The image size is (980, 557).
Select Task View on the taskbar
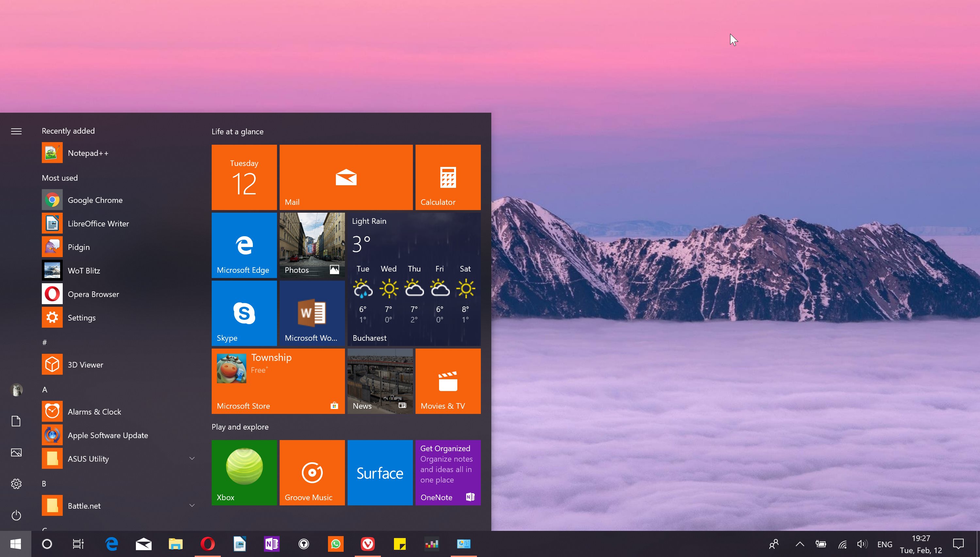(78, 544)
